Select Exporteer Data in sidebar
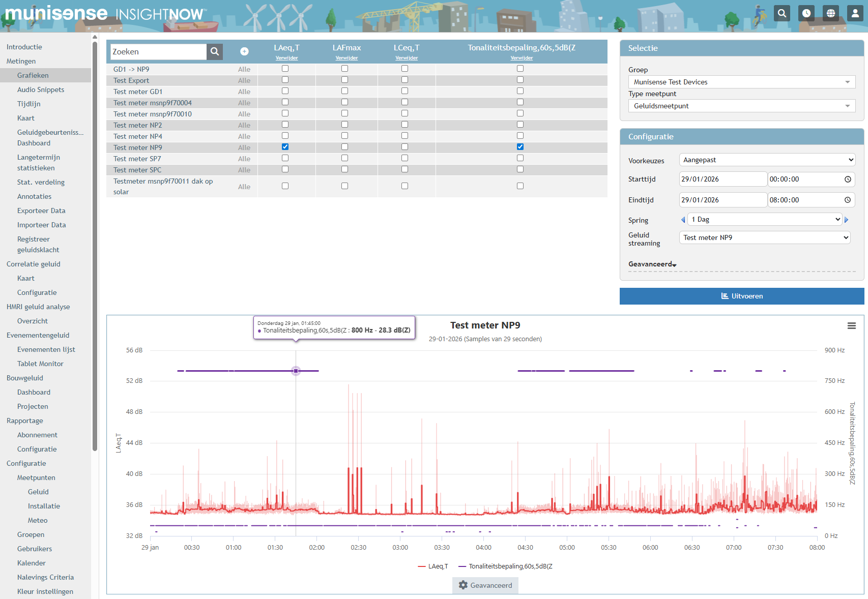The image size is (868, 599). (x=41, y=211)
